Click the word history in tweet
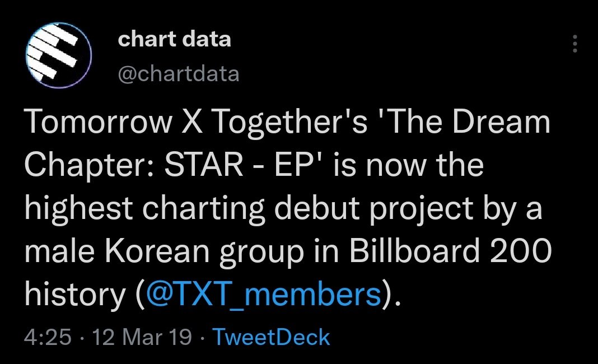598x364 pixels. tap(75, 295)
